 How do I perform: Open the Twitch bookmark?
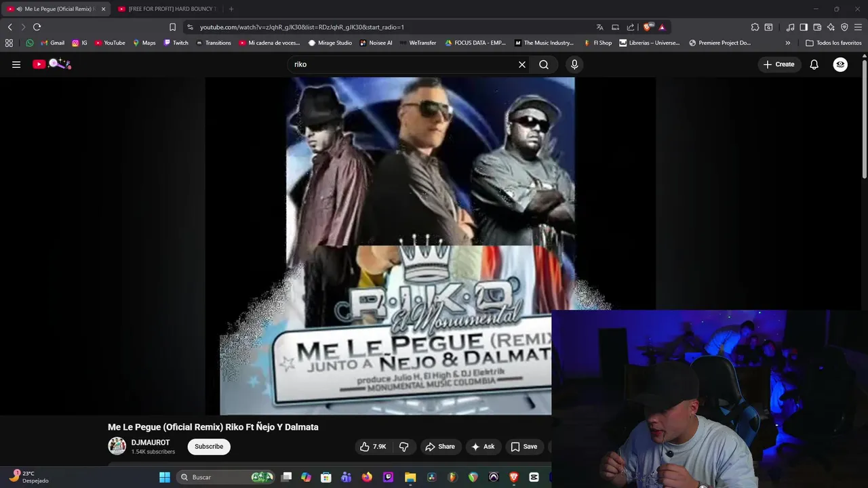176,43
